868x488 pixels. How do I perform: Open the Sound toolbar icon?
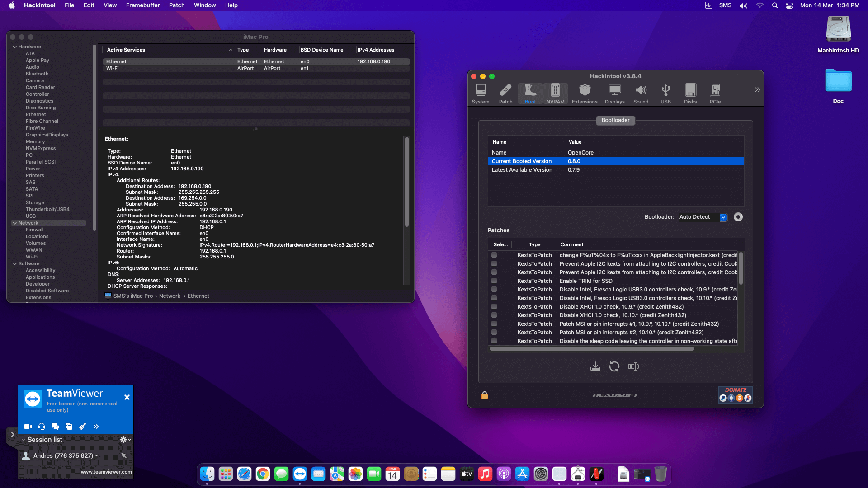pyautogui.click(x=641, y=94)
